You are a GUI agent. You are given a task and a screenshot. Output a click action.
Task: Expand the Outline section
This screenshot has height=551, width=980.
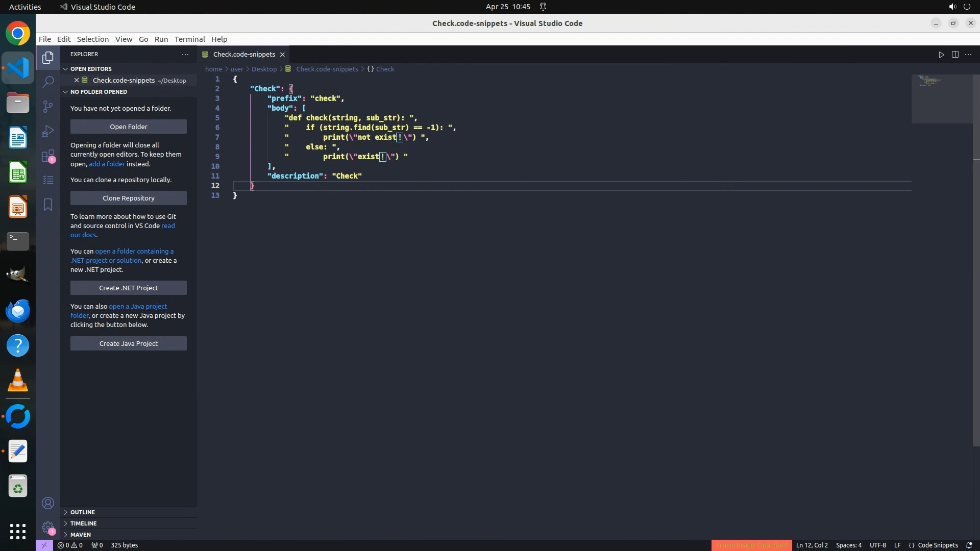[82, 512]
